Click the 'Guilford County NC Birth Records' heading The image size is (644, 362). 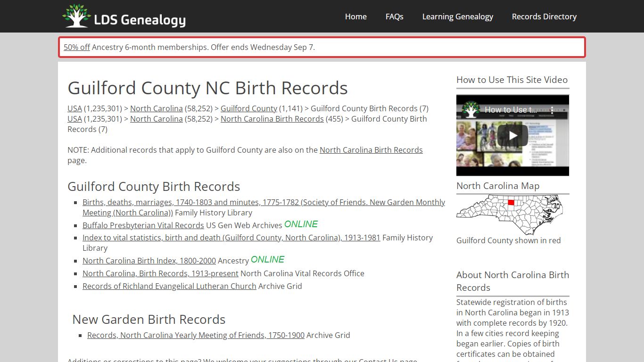tap(207, 88)
